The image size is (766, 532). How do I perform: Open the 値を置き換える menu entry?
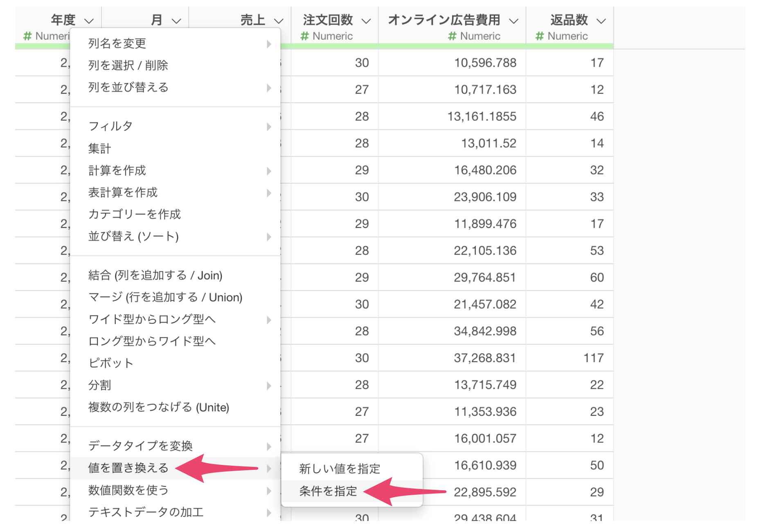[x=128, y=468]
